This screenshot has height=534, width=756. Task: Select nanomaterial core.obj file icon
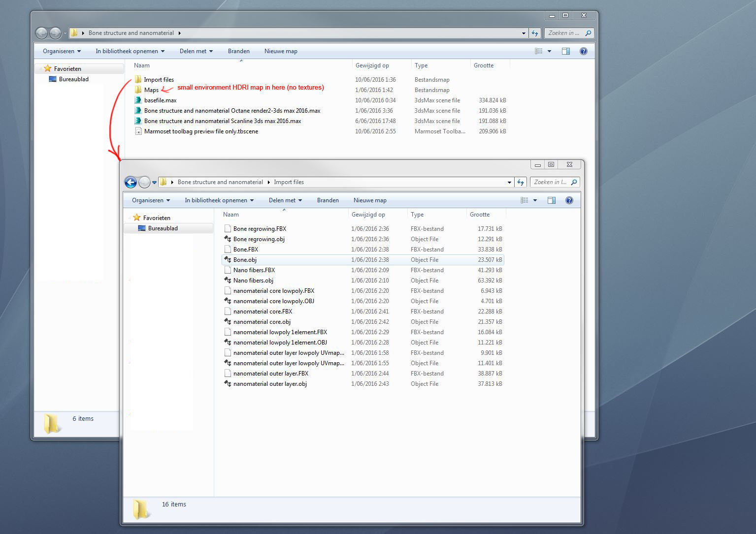click(x=228, y=322)
